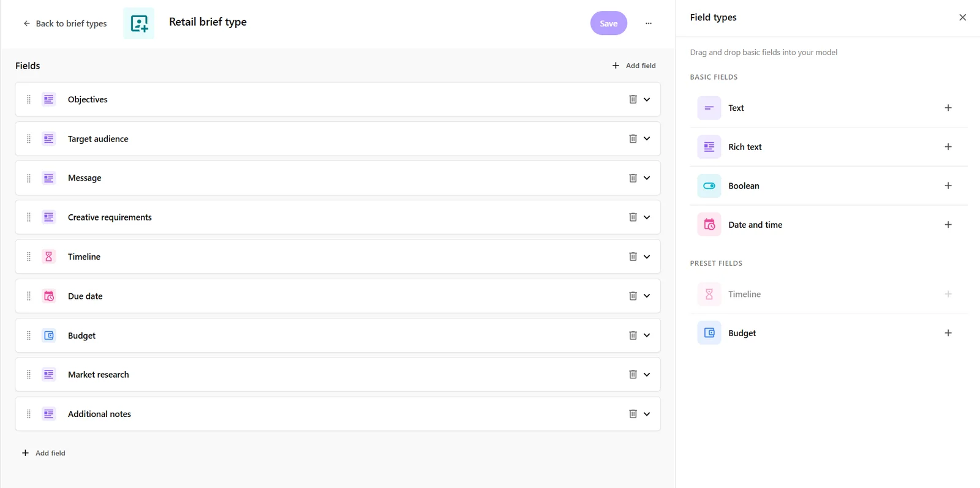Expand the Market research field
This screenshot has width=980, height=488.
tap(647, 375)
